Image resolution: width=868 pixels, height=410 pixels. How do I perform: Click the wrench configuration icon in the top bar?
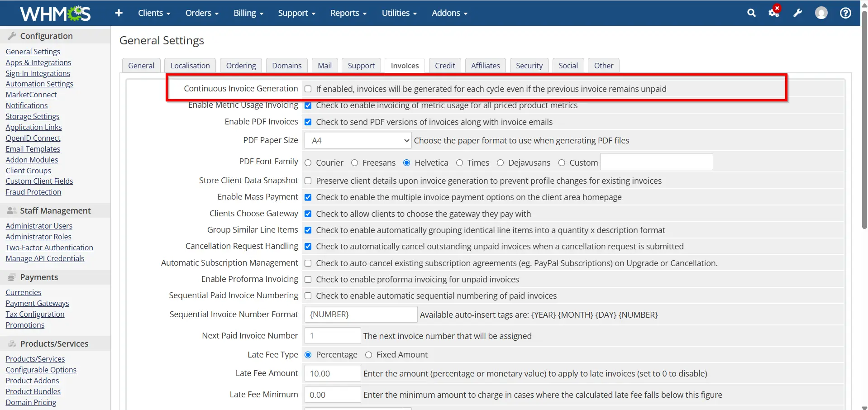click(797, 13)
